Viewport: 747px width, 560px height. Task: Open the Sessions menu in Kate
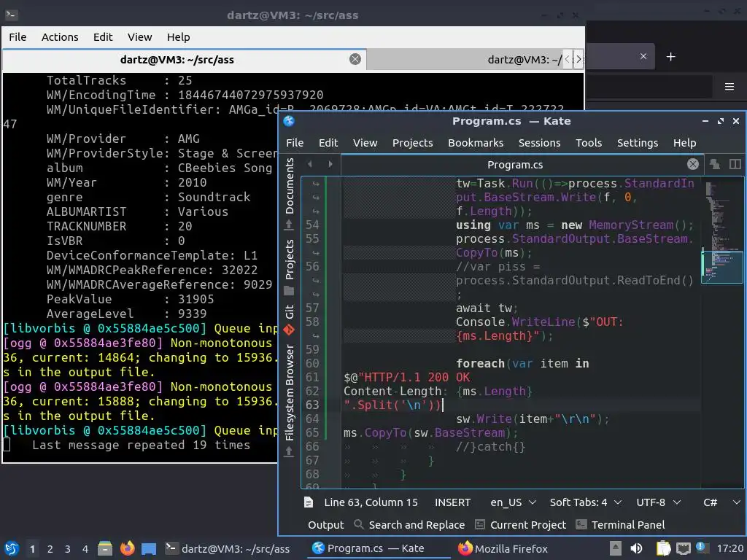point(539,143)
